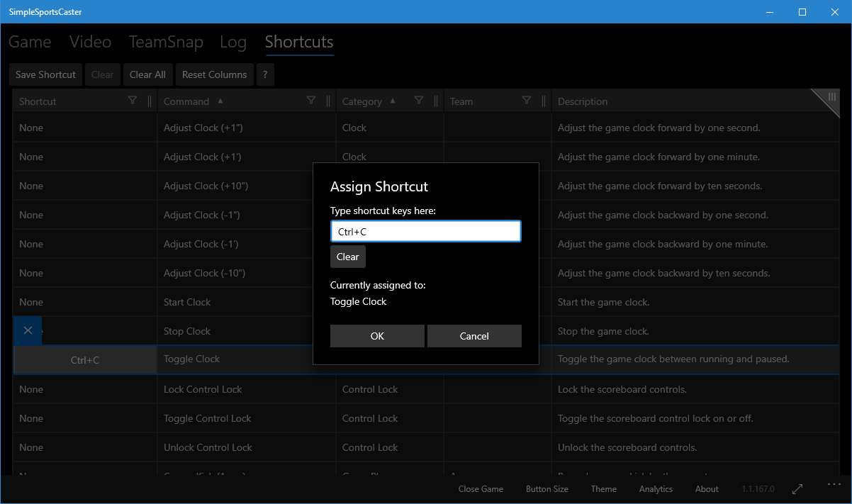Sort by the Command column header

186,101
